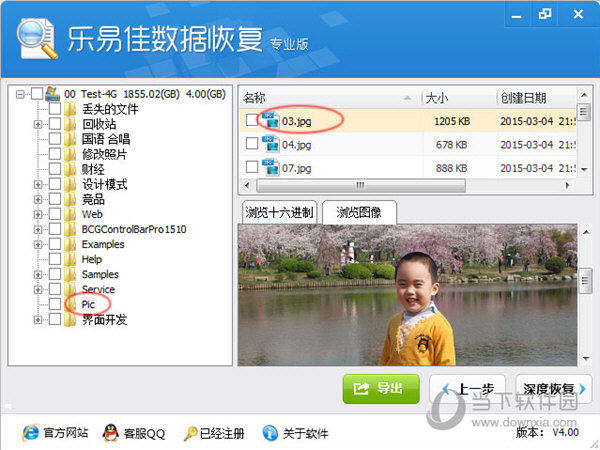
Task: Go back with the 上一步 button
Action: [x=468, y=389]
